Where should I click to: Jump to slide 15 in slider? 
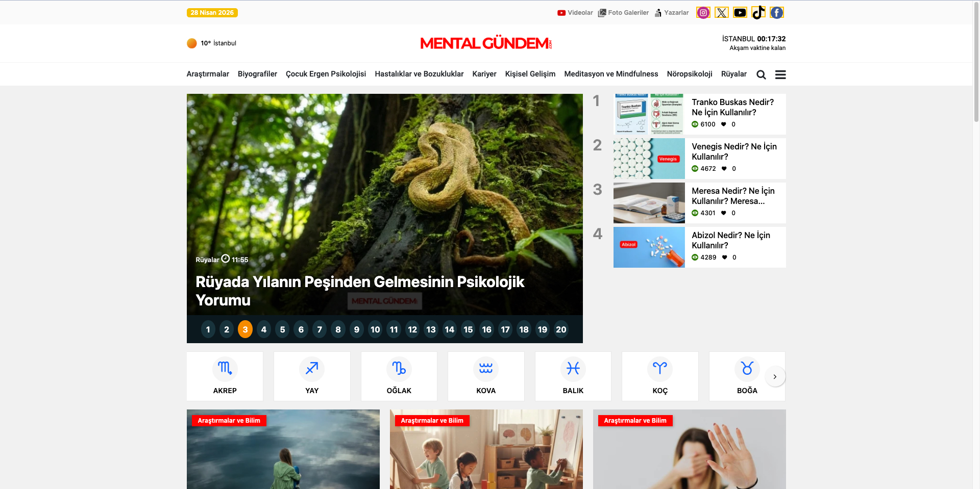(x=468, y=329)
